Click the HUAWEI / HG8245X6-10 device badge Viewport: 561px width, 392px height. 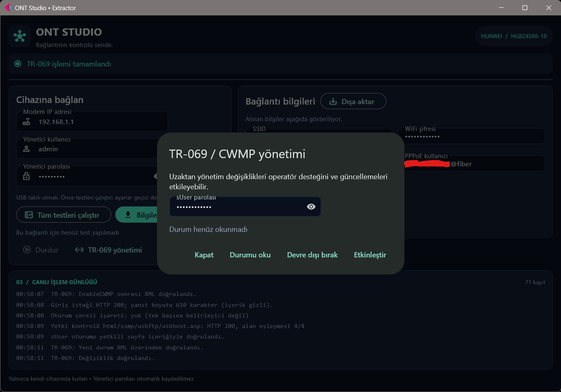point(514,36)
